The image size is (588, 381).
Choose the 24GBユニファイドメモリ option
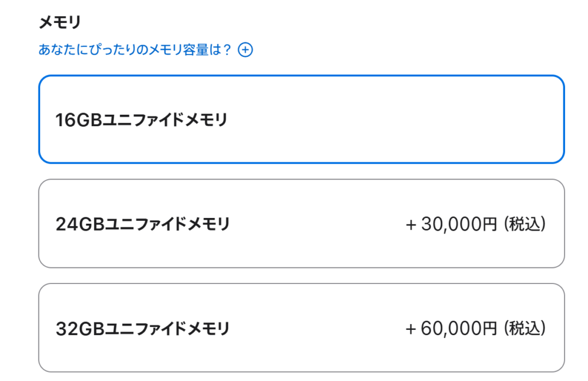pyautogui.click(x=301, y=224)
